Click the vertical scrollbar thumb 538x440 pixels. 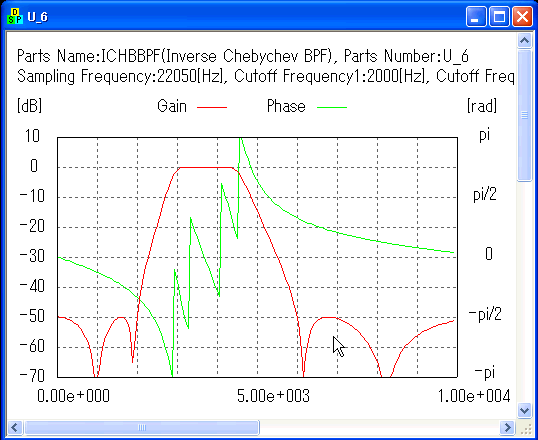(524, 115)
